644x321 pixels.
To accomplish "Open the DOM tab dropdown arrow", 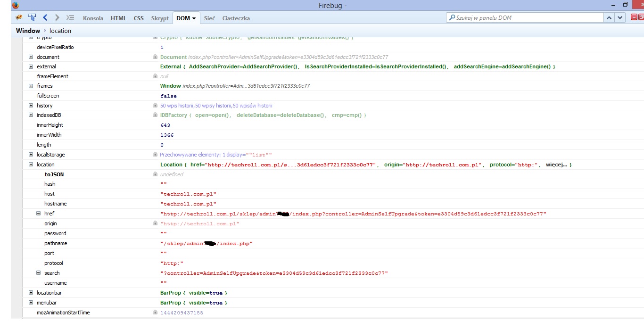I will 194,18.
